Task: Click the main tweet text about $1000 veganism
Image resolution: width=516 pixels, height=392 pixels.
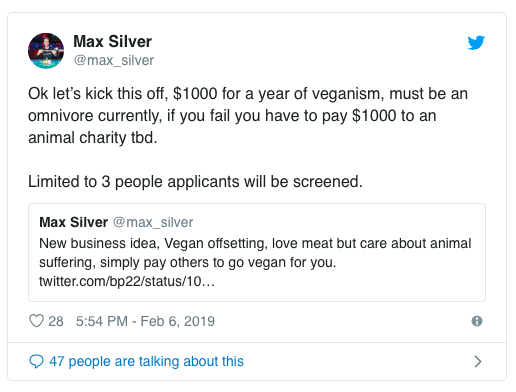Action: pyautogui.click(x=248, y=115)
